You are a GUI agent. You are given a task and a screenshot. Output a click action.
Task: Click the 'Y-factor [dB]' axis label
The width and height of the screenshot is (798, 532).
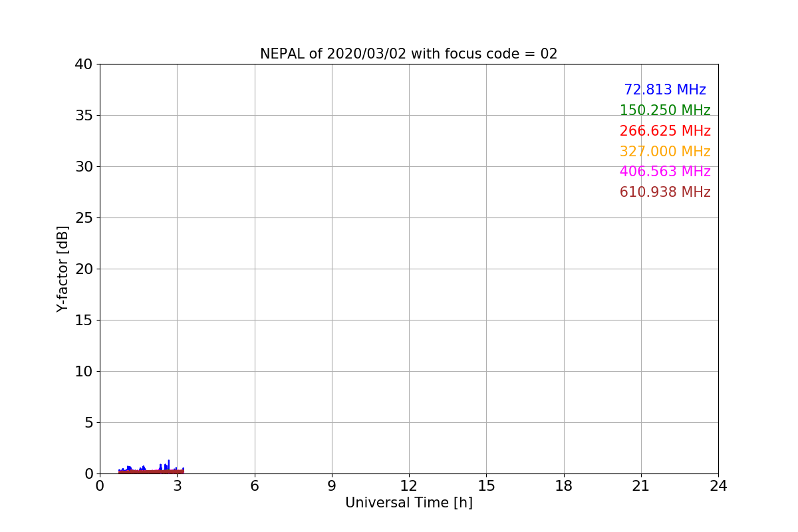63,269
